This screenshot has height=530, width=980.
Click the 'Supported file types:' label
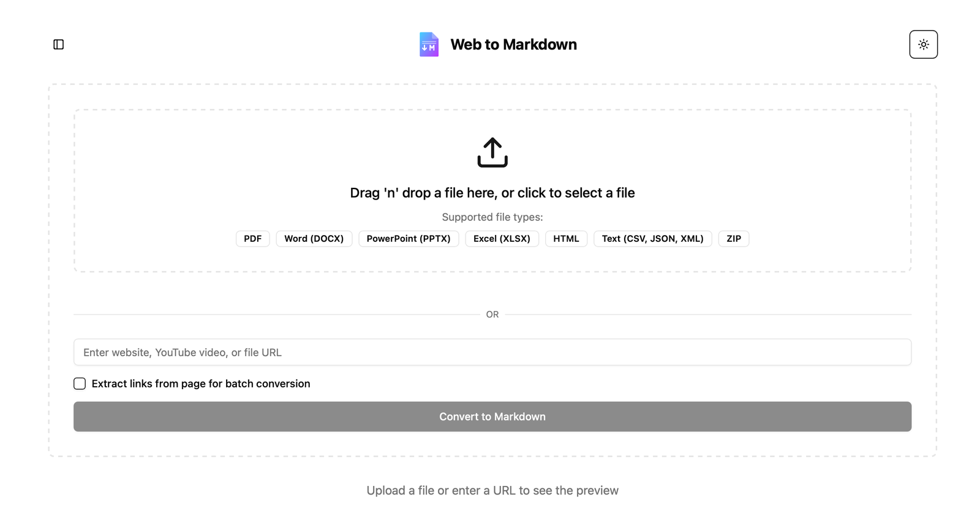pyautogui.click(x=492, y=217)
